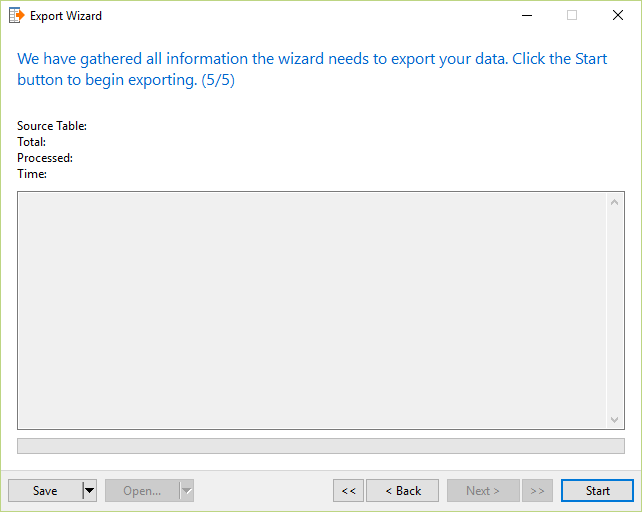Click the 'Source Table:' label
The height and width of the screenshot is (512, 642).
click(52, 126)
